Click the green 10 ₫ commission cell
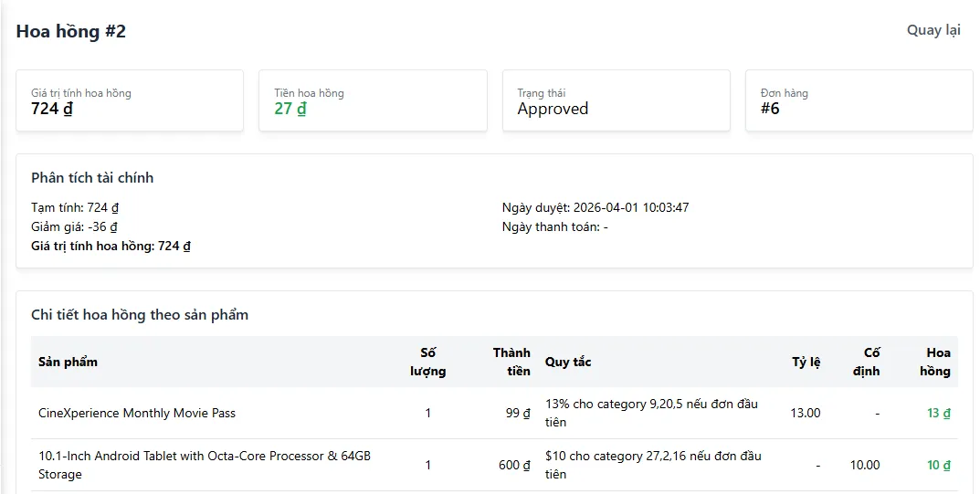Image resolution: width=980 pixels, height=494 pixels. coord(938,465)
